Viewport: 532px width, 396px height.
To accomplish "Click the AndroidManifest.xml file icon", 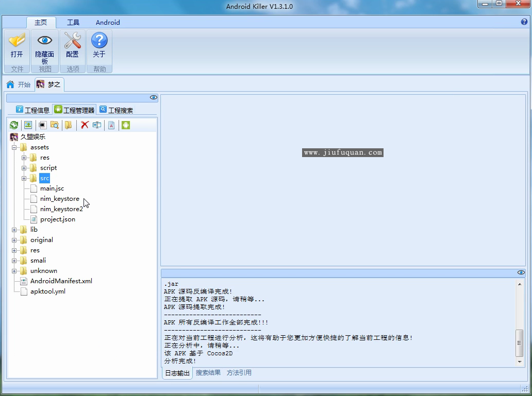I will (x=24, y=281).
